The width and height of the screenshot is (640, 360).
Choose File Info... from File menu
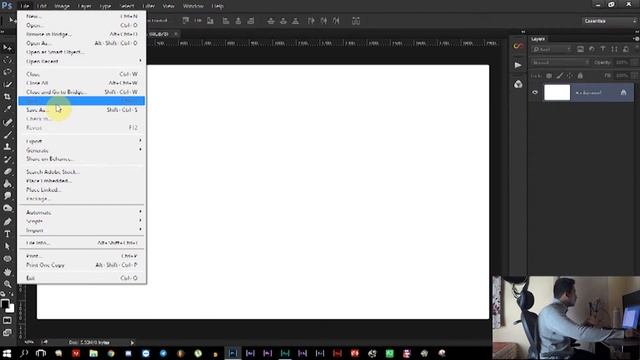82,242
